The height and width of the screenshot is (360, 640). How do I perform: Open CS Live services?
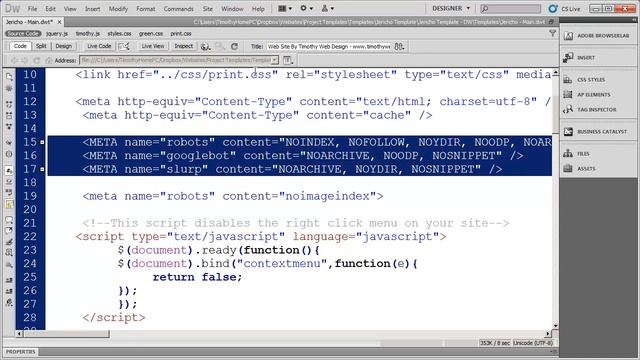(x=564, y=9)
